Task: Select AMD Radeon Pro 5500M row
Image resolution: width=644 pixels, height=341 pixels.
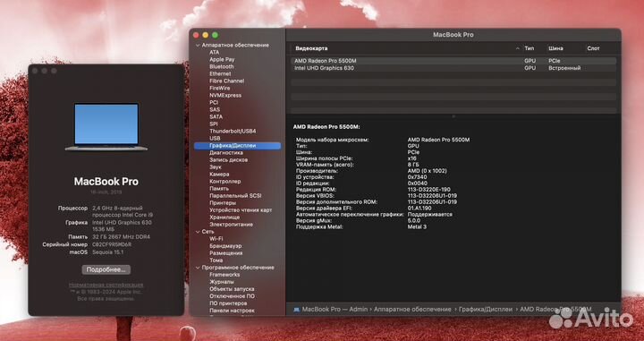Action: [453, 61]
